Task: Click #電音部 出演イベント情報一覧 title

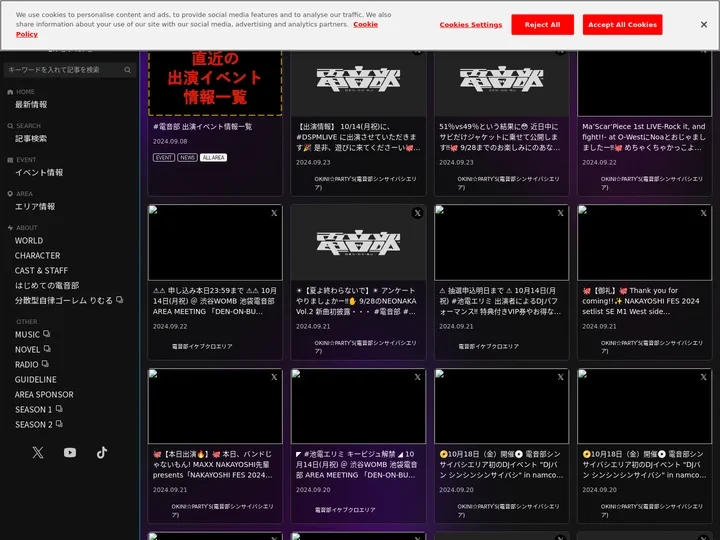Action: point(202,127)
